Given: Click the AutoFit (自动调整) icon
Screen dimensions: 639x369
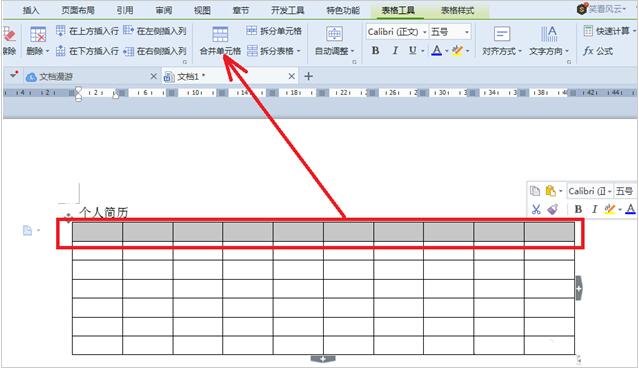Looking at the screenshot, I should [334, 34].
